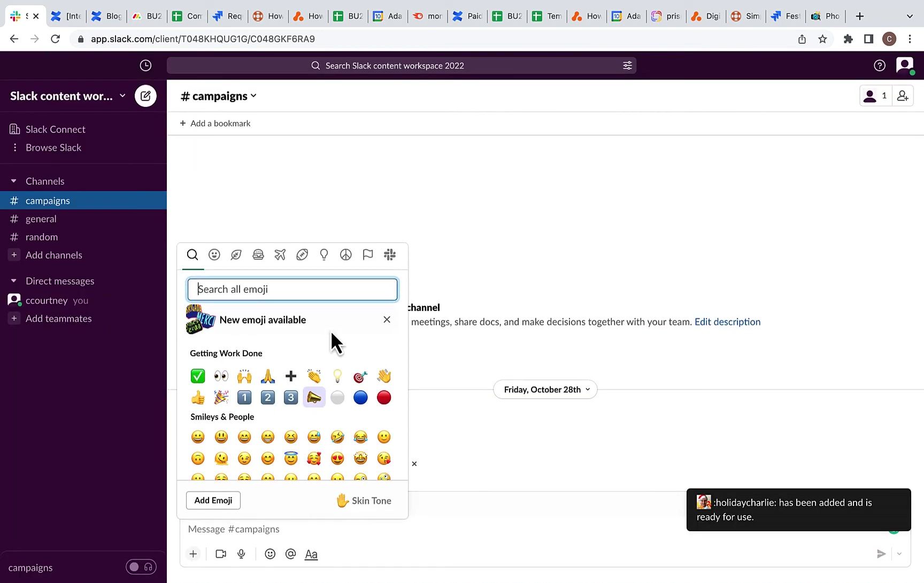Click the Edit description link
The image size is (924, 583).
[x=727, y=321]
